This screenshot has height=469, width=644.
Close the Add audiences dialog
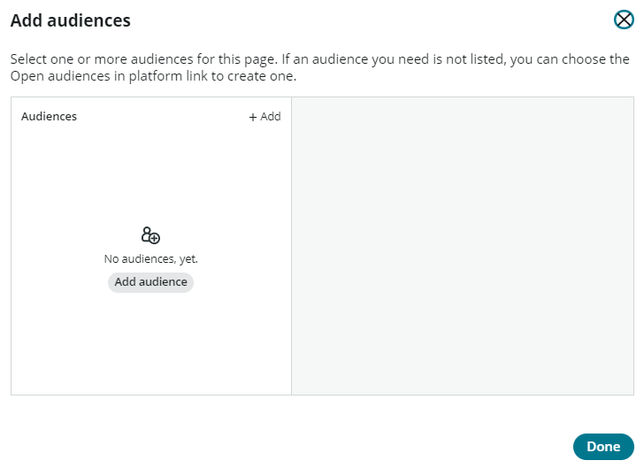click(623, 20)
